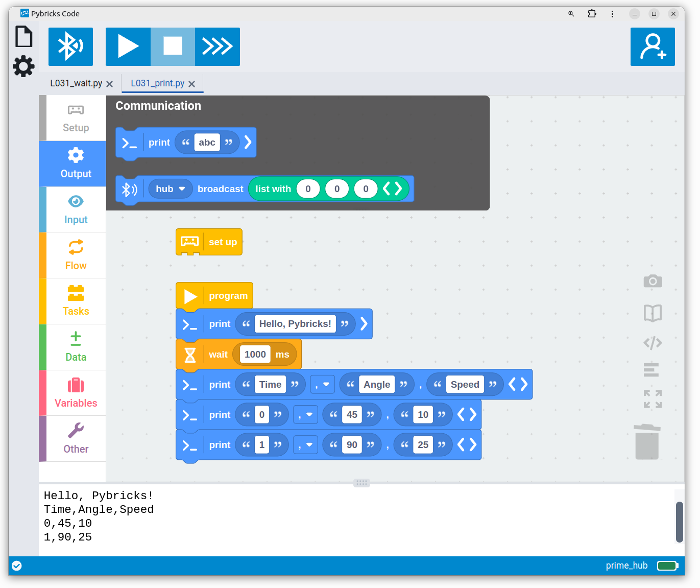
Task: Close the L031_print.py tab
Action: coord(192,84)
